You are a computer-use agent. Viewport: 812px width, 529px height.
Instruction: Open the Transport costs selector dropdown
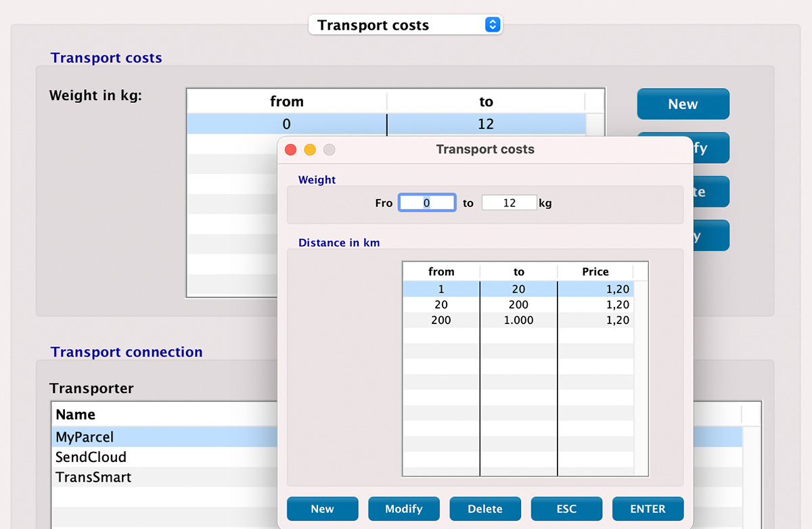[x=405, y=24]
